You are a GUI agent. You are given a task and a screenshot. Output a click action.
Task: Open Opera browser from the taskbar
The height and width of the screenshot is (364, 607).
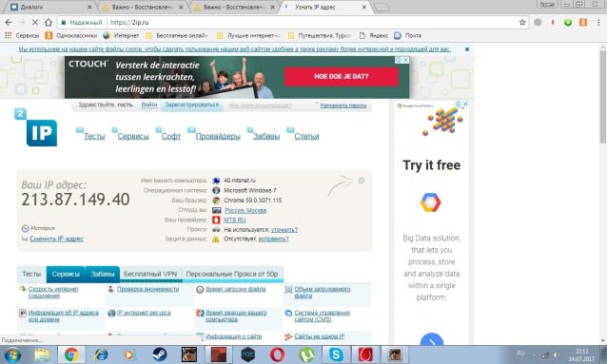tap(277, 354)
